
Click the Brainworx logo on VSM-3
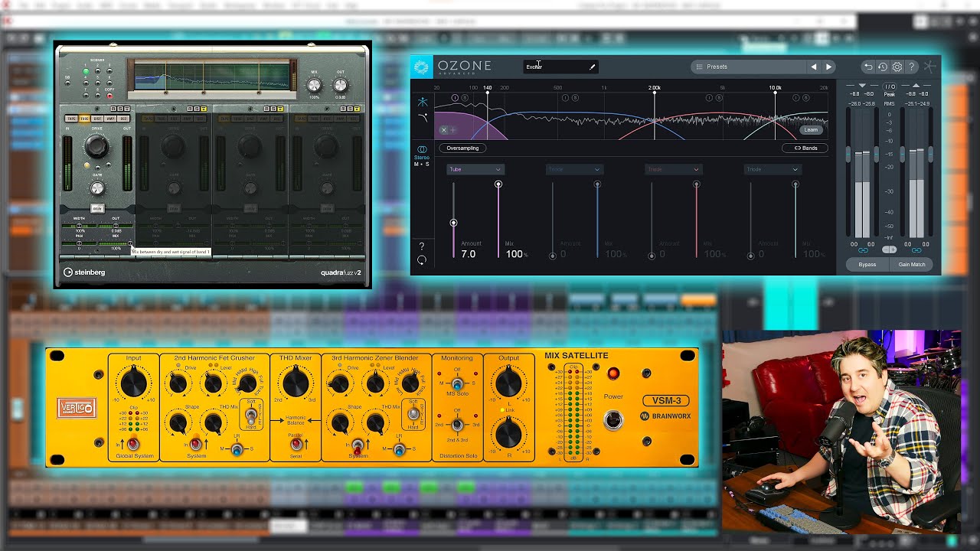[665, 416]
